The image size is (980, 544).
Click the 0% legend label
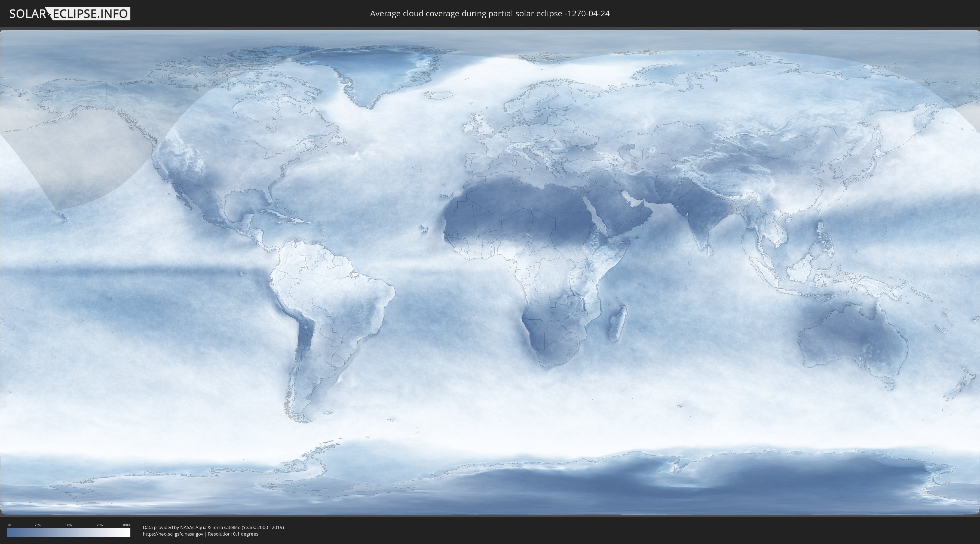pyautogui.click(x=9, y=525)
